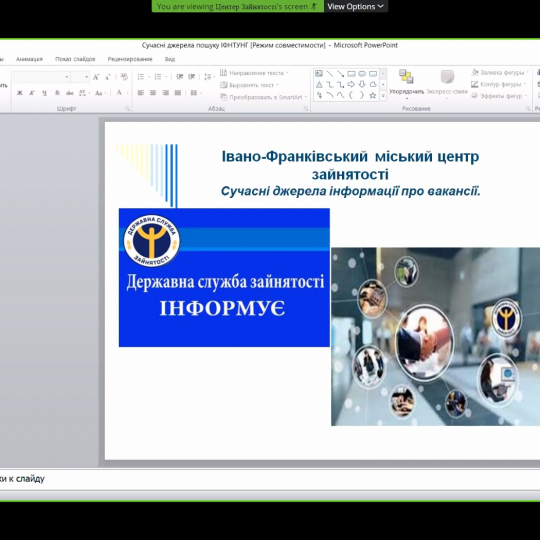Open Zoom View Options menu
The height and width of the screenshot is (540, 540).
355,6
